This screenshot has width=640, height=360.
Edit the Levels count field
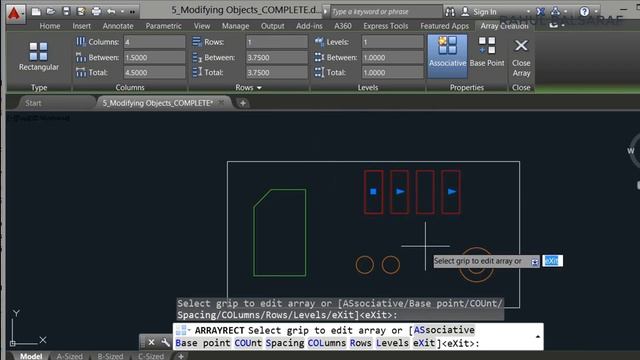point(393,42)
